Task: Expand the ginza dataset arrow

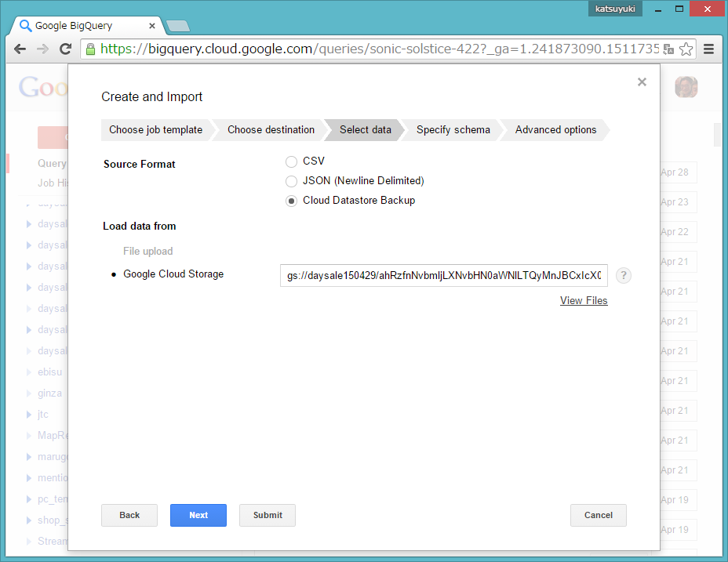Action: [x=29, y=393]
